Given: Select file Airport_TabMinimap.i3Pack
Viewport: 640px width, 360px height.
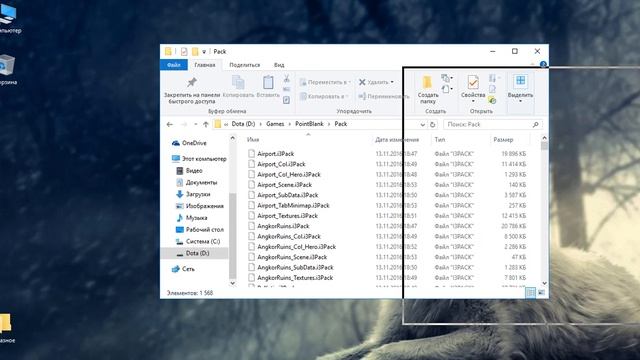Looking at the screenshot, I should [x=293, y=205].
